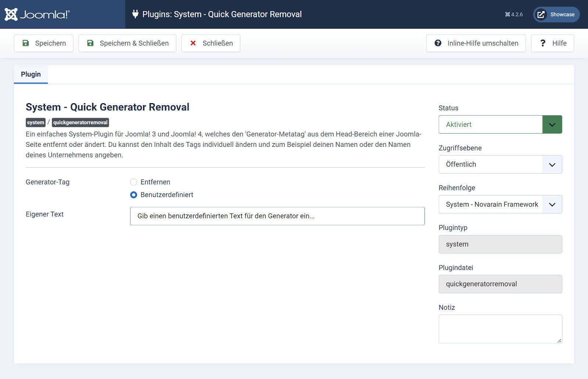Select the Benutzerdefiniert radio option
Screen dimensions: 588x379
[x=134, y=195]
